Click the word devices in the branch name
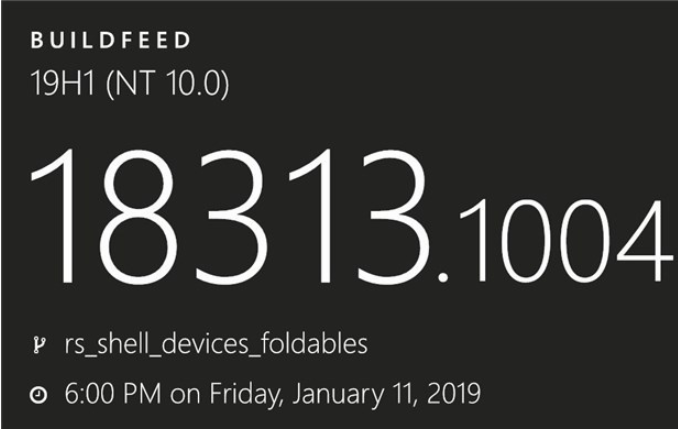The image size is (678, 429). (198, 345)
